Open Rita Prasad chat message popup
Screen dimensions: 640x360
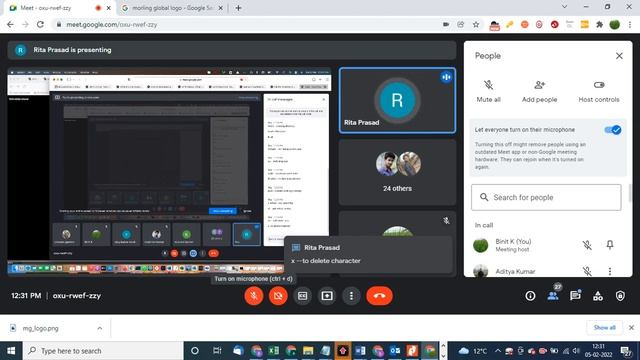[368, 254]
